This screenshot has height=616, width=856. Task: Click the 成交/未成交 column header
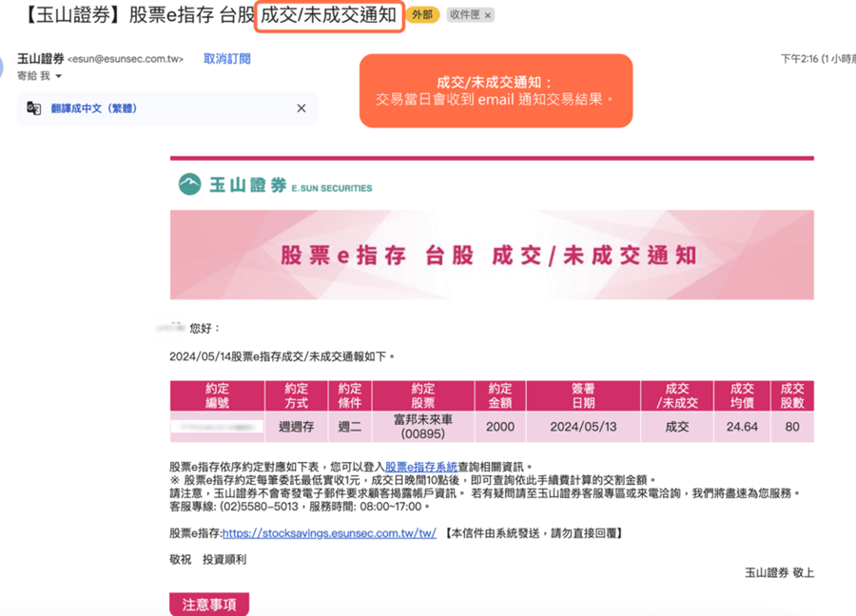[677, 395]
